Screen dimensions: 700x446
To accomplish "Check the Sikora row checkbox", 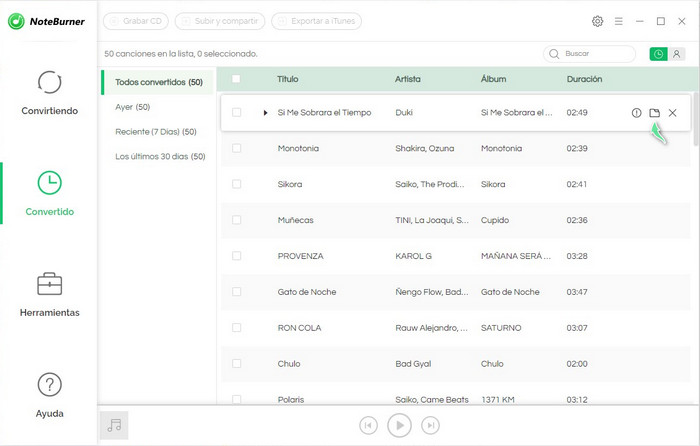I will [237, 184].
